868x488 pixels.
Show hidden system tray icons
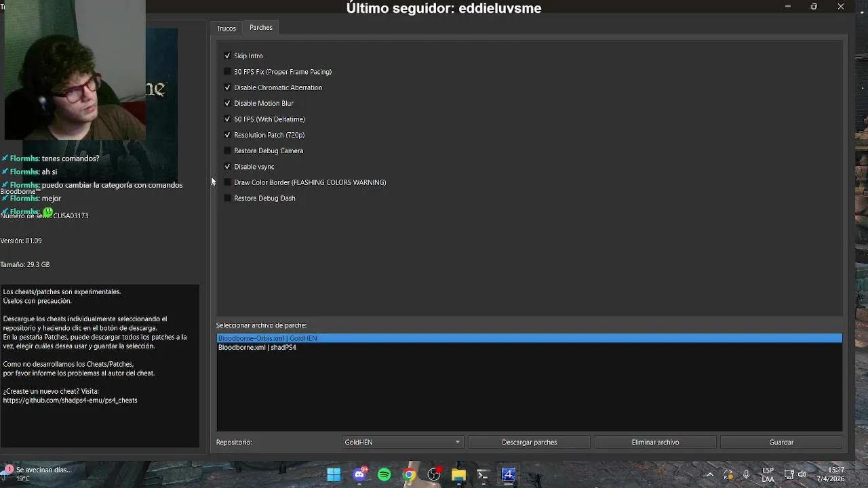point(709,474)
